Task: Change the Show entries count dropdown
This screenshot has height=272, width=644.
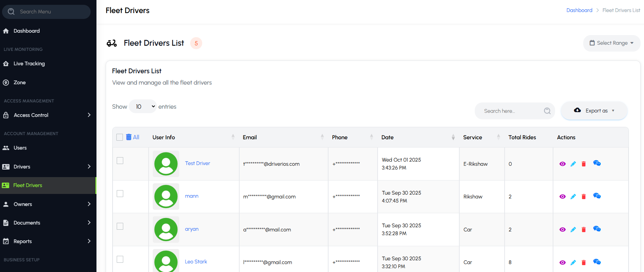Action: (x=143, y=107)
